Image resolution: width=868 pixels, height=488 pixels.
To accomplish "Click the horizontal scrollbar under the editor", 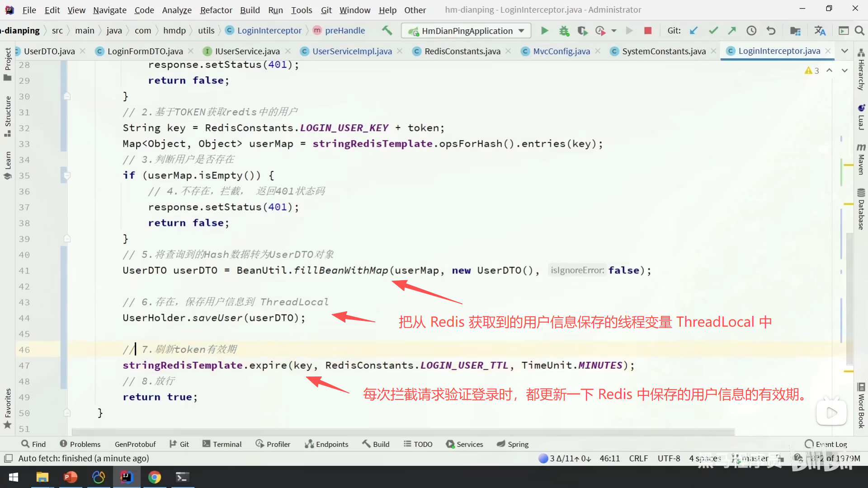I will pyautogui.click(x=402, y=432).
